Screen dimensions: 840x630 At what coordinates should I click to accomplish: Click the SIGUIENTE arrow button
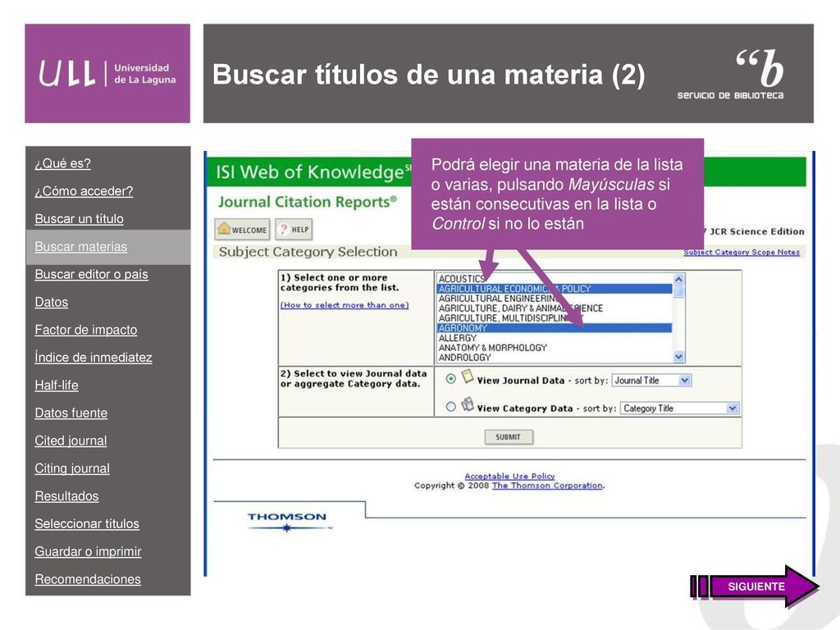pos(755,586)
